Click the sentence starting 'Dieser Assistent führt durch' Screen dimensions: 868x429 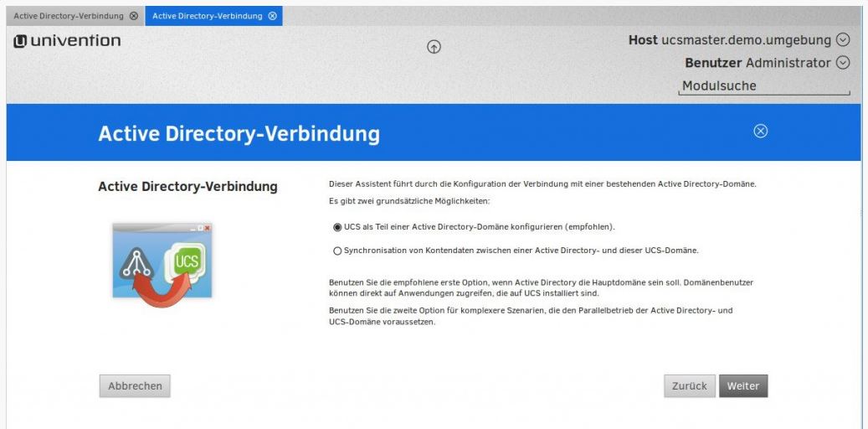542,184
